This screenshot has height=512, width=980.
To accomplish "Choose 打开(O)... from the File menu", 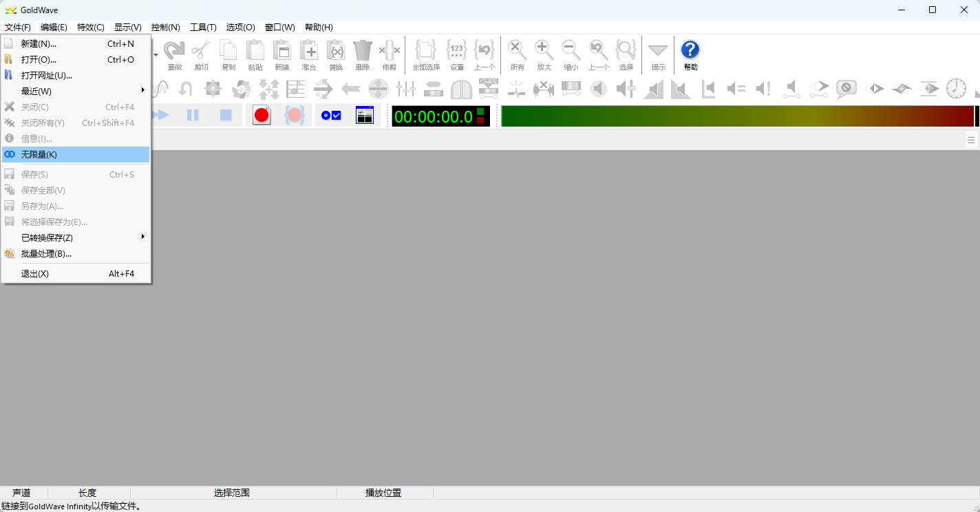I will point(76,59).
